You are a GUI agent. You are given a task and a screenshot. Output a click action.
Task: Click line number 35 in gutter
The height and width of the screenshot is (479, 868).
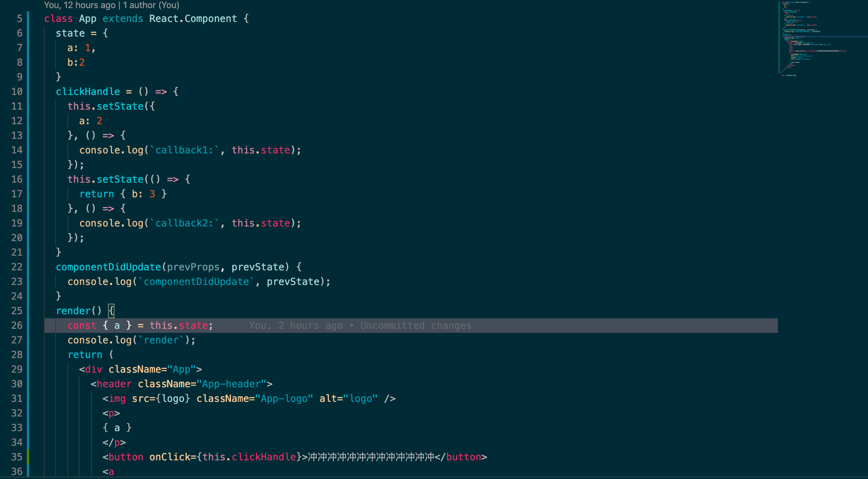point(17,457)
